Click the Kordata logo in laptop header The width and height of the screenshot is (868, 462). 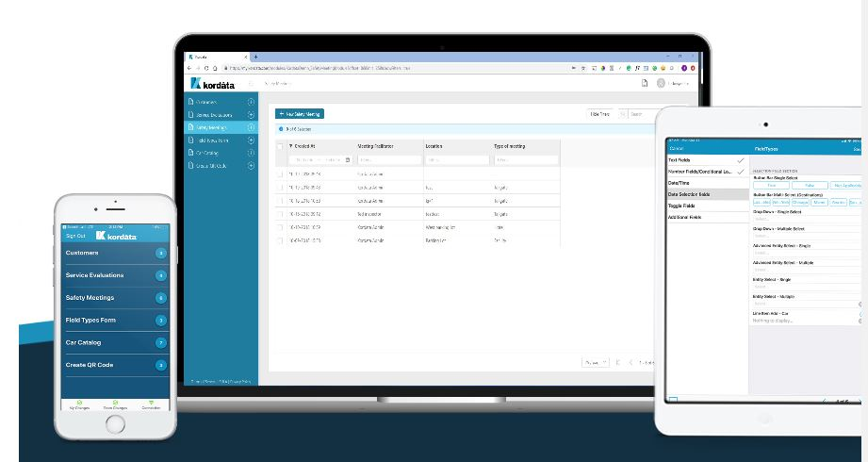213,84
